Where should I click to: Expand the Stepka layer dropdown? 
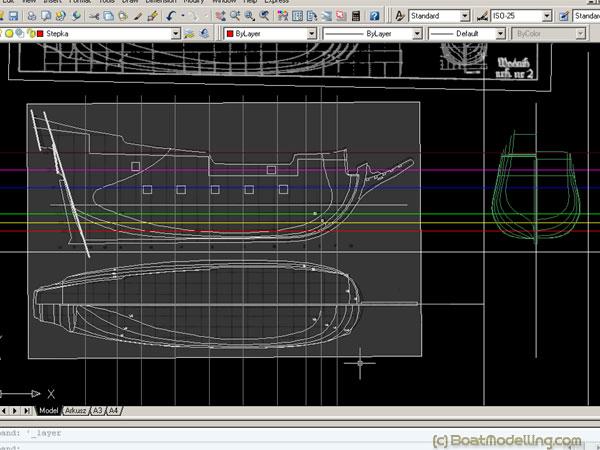(x=175, y=34)
